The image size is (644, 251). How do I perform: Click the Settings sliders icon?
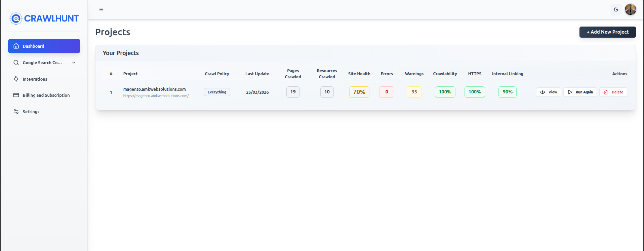pos(16,112)
